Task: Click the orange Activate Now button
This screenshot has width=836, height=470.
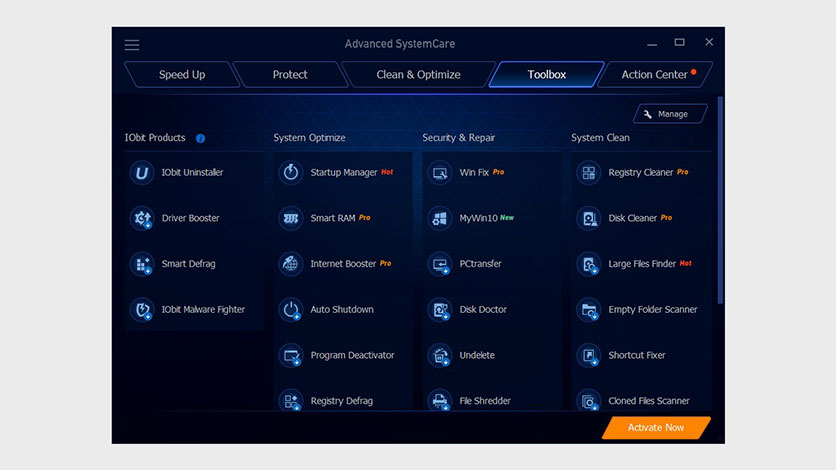Action: [656, 428]
